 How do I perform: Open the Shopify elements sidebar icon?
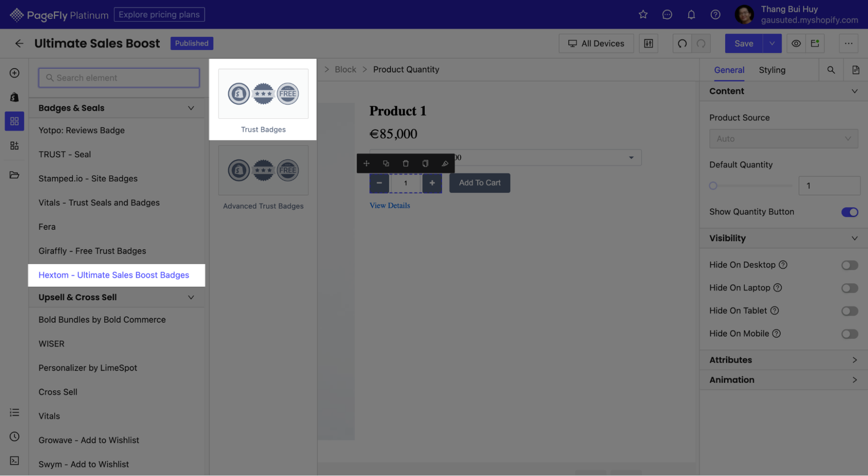[14, 97]
